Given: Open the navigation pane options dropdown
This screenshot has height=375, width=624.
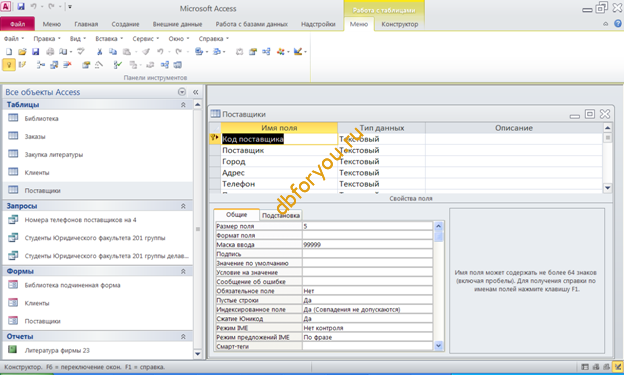Looking at the screenshot, I should (182, 92).
